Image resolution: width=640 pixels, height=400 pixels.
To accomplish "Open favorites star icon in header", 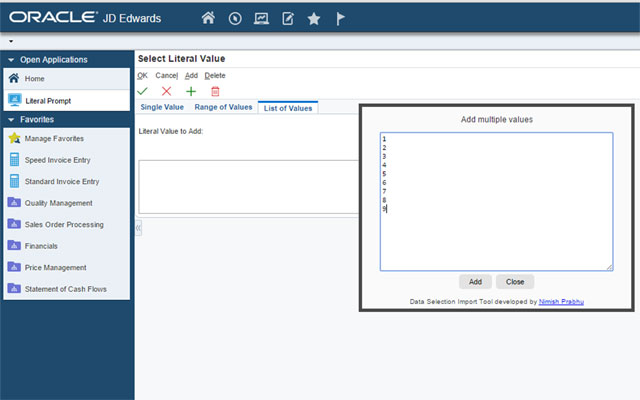I will click(313, 18).
